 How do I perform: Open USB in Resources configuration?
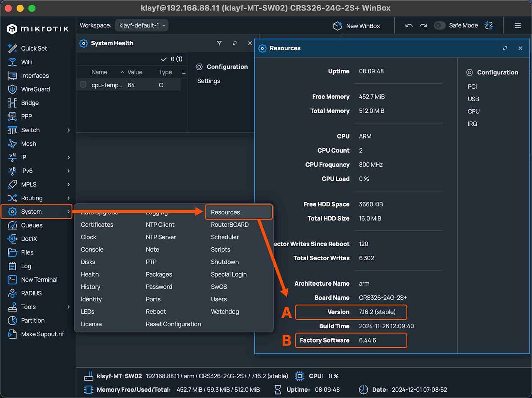coord(473,99)
